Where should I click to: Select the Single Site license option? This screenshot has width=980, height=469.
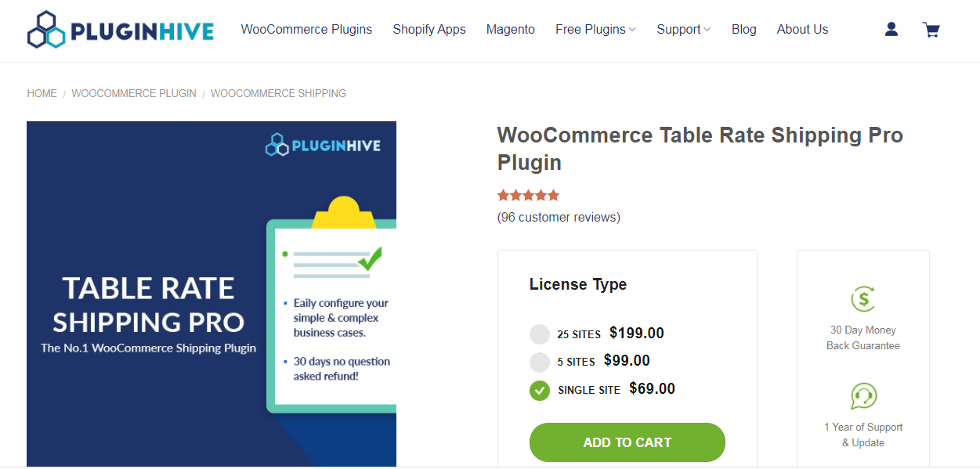[540, 390]
